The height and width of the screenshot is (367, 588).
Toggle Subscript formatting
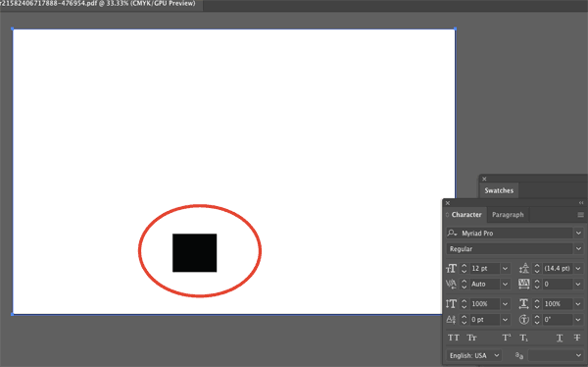pyautogui.click(x=524, y=339)
